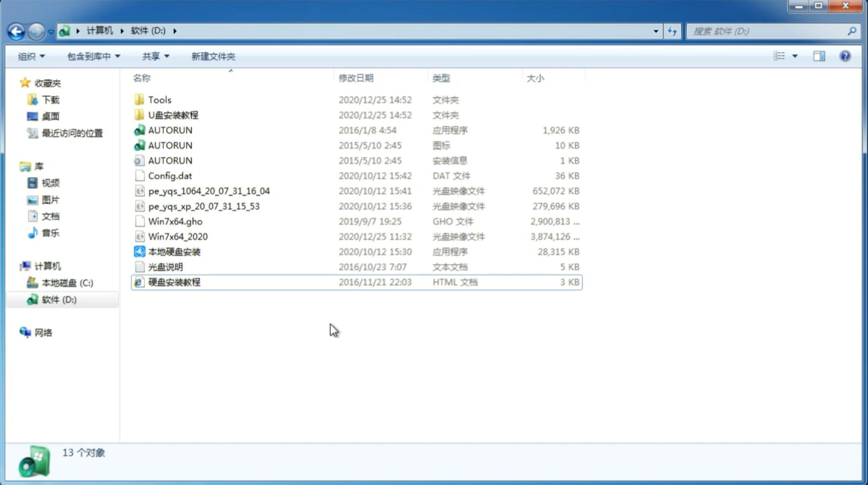The image size is (868, 485).
Task: Click the address bar path
Action: pyautogui.click(x=358, y=30)
